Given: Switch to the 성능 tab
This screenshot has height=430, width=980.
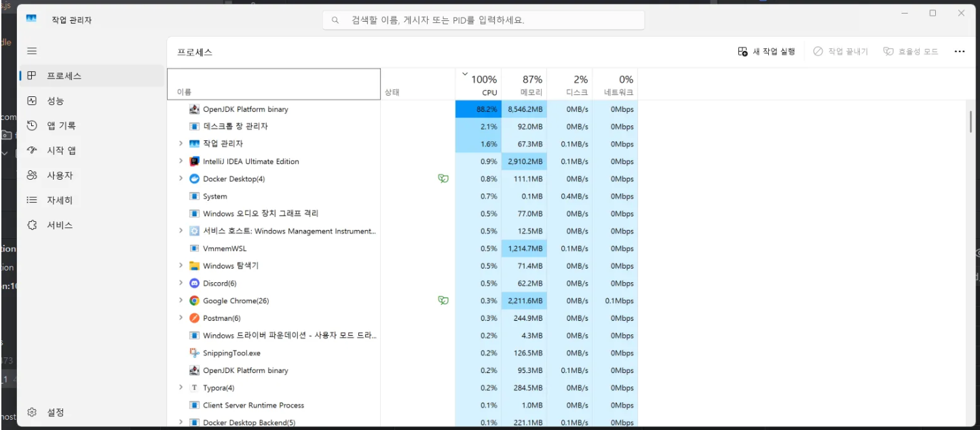Looking at the screenshot, I should [x=92, y=101].
